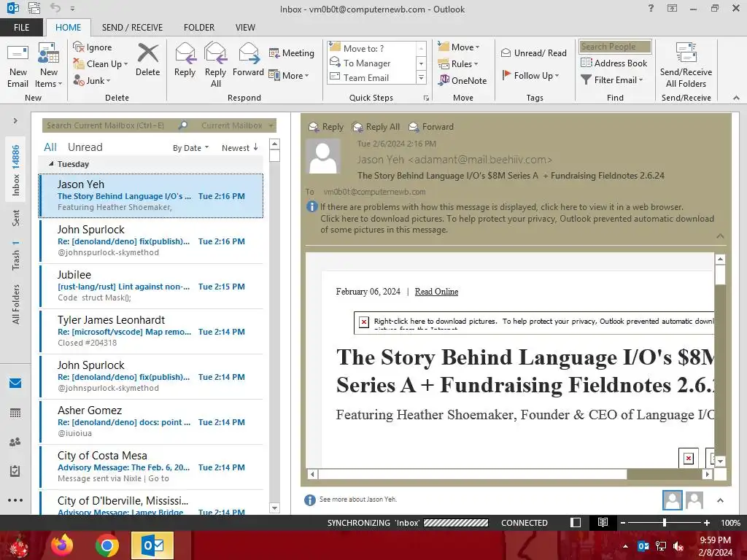Open the By Date sort menu
The image size is (747, 560).
coord(190,147)
